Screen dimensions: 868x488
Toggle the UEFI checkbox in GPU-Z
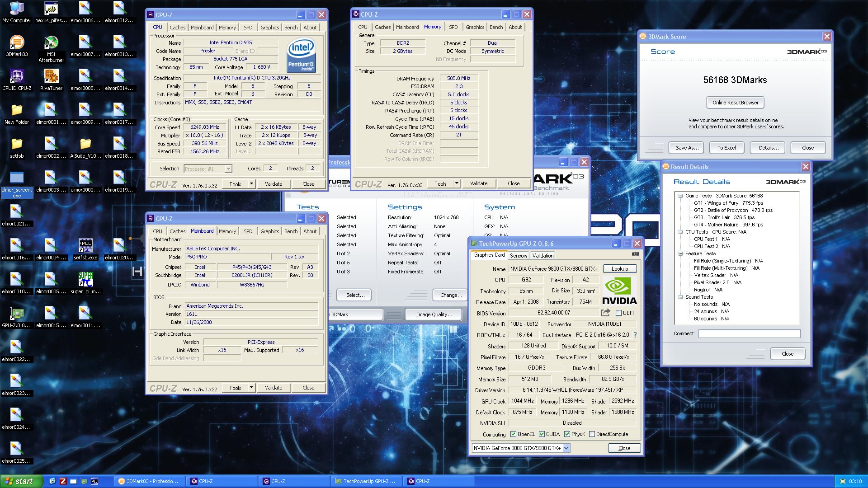click(618, 313)
